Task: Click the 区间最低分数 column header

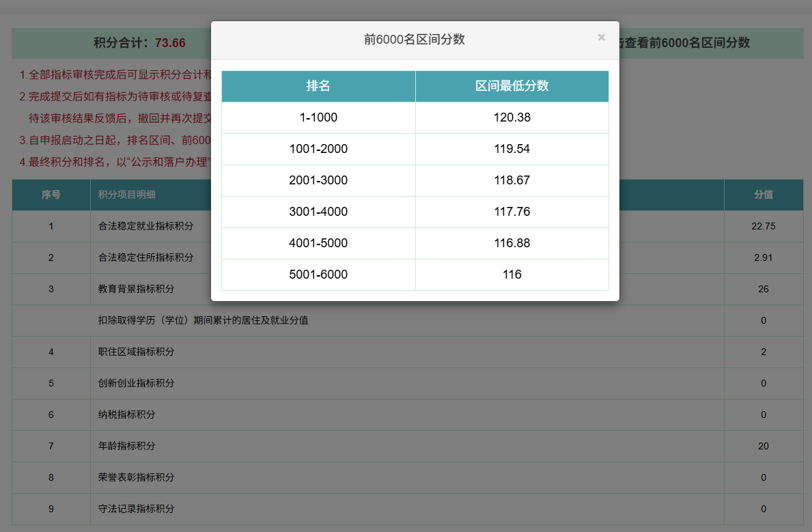Action: tap(512, 86)
